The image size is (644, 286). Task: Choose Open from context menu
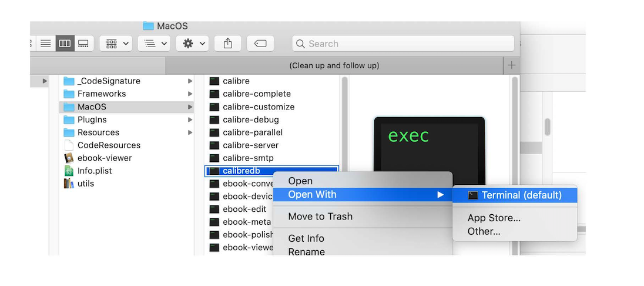click(363, 181)
